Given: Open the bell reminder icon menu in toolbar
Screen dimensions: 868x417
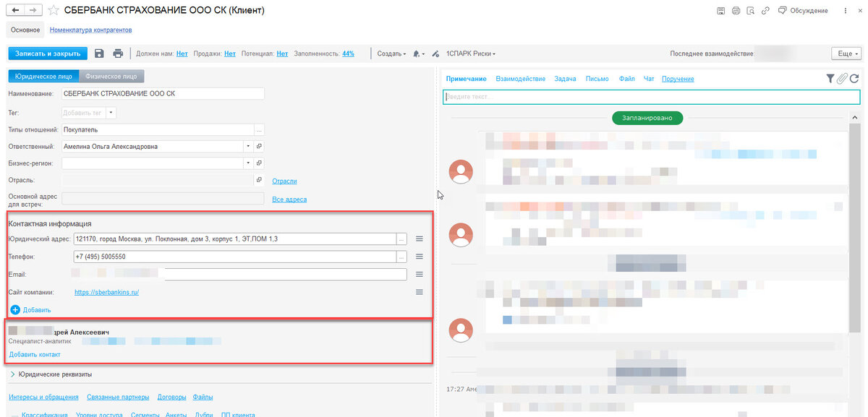Looking at the screenshot, I should [x=418, y=53].
